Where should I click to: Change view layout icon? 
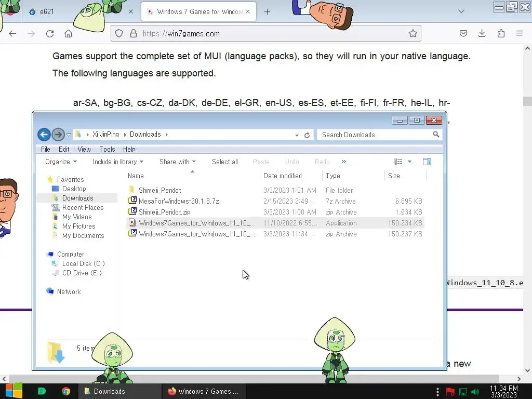pos(398,162)
